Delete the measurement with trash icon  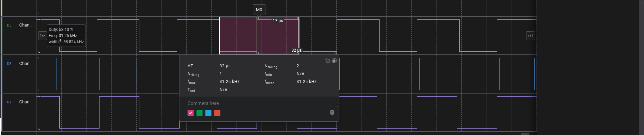click(332, 112)
